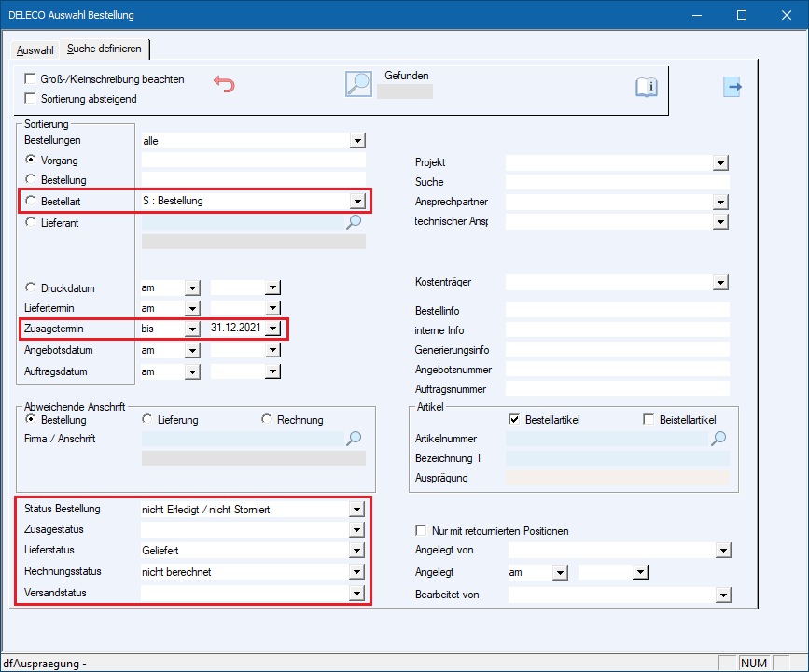
Task: Click the blue arrow exit icon
Action: click(733, 87)
